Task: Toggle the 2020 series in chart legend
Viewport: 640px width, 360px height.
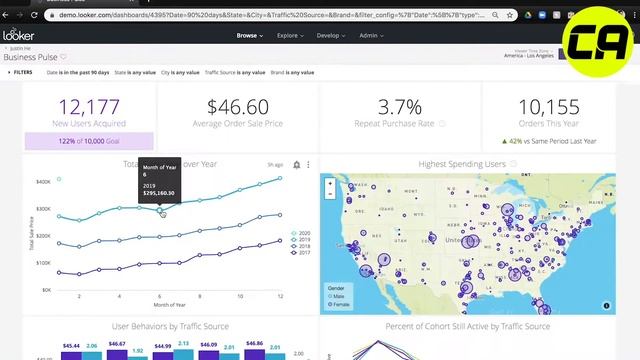Action: 301,233
